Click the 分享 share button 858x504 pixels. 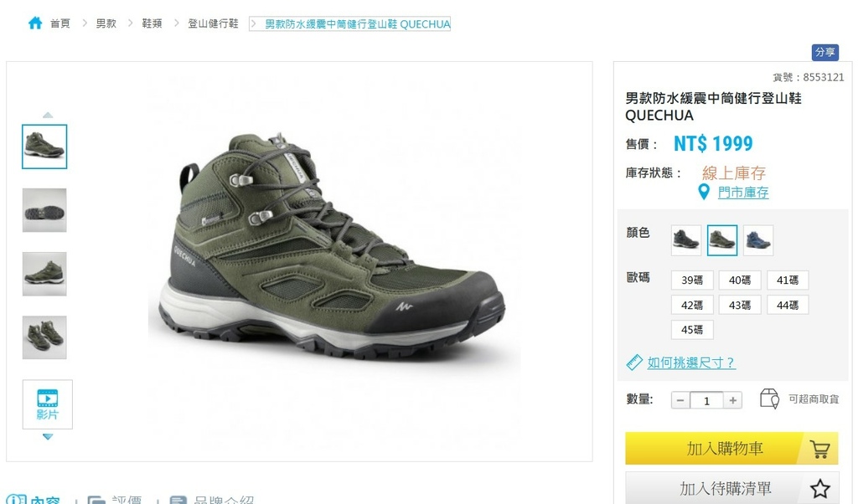(824, 52)
